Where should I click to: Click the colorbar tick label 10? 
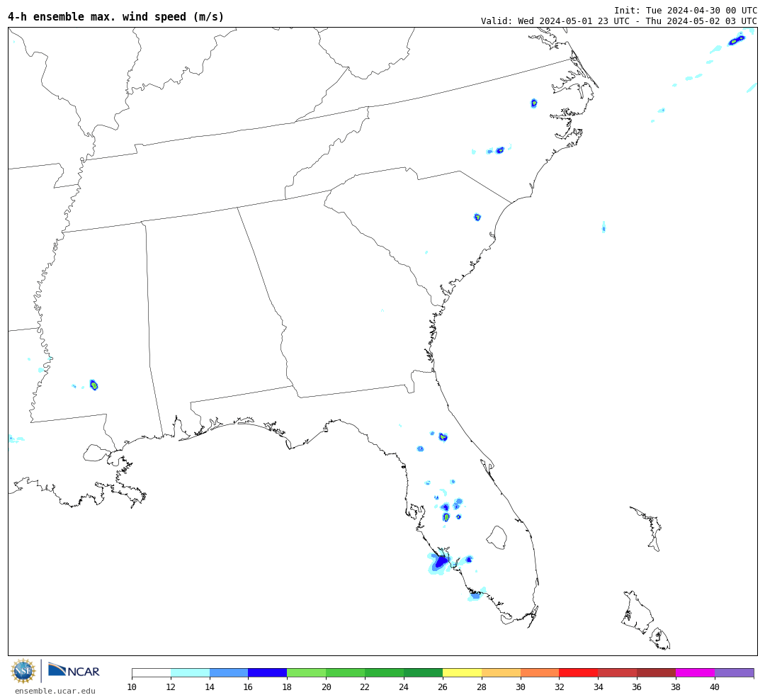[x=132, y=687]
